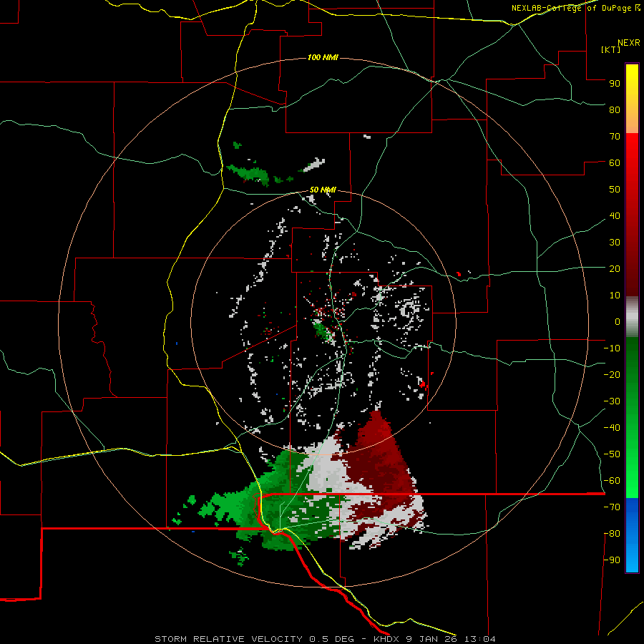Click the Storm Relative Velocity caption
The width and height of the screenshot is (644, 644).
[x=325, y=639]
